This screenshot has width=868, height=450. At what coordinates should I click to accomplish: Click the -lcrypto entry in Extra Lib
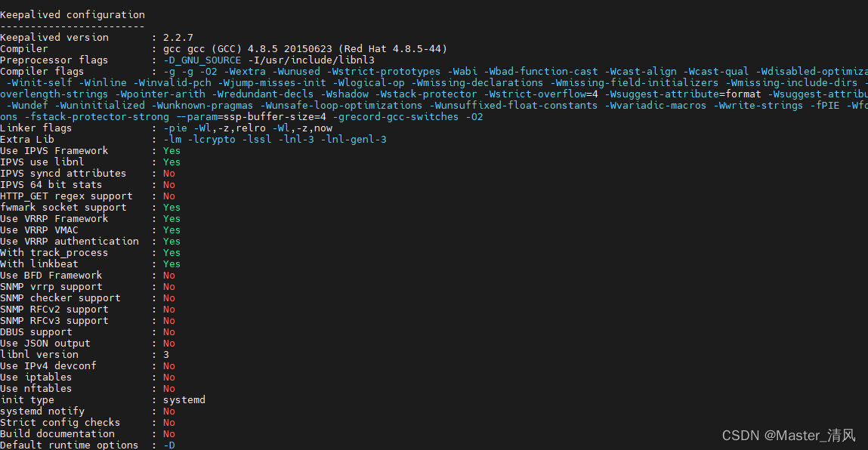(x=212, y=140)
